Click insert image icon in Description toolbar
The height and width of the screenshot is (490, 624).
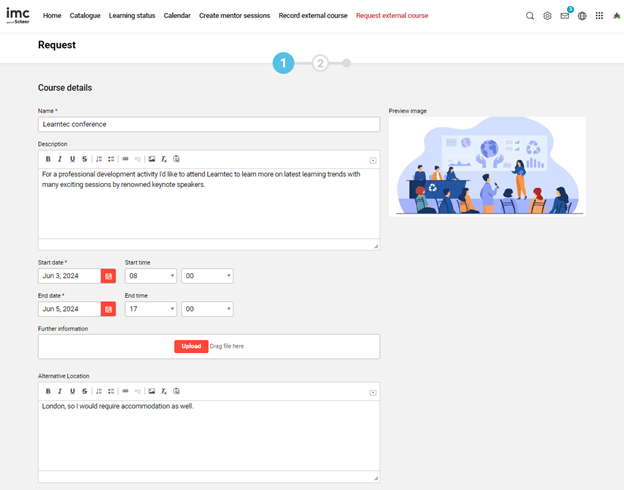pyautogui.click(x=151, y=159)
